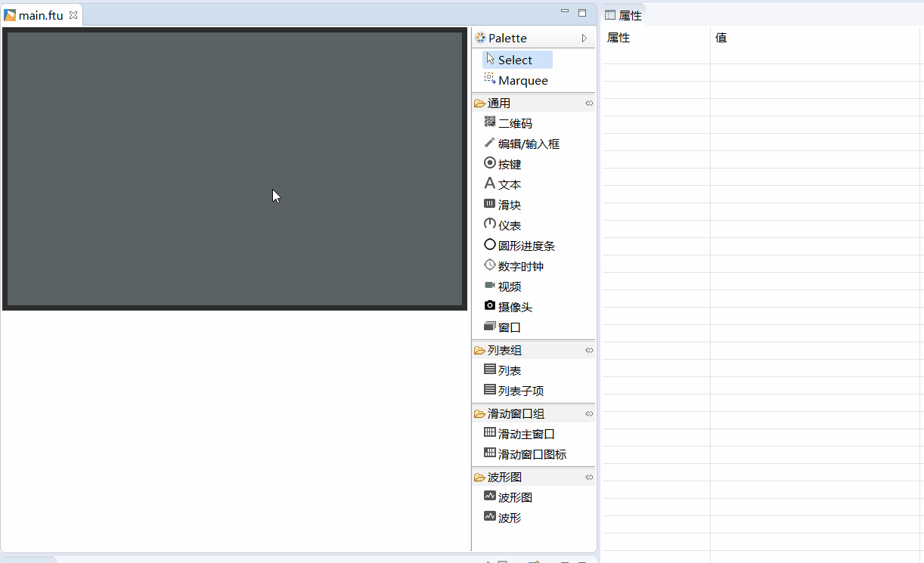
Task: Select the Select tool in Palette
Action: pos(517,60)
